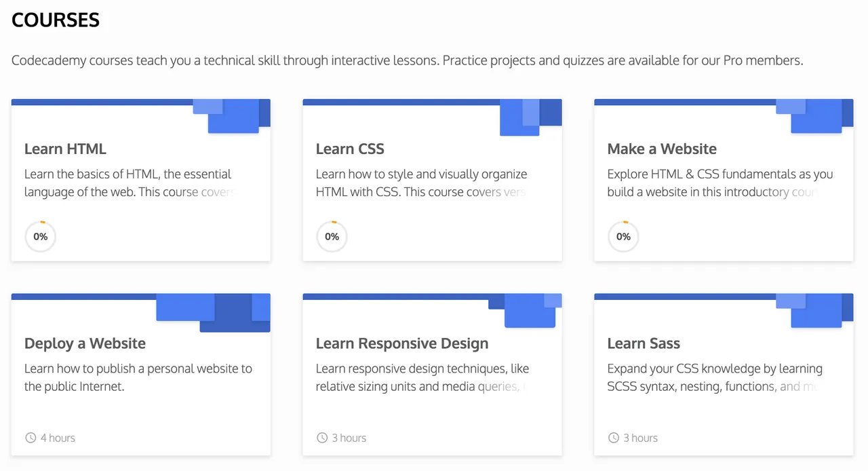Click the Learn Sass description text
868x471 pixels.
coord(715,377)
